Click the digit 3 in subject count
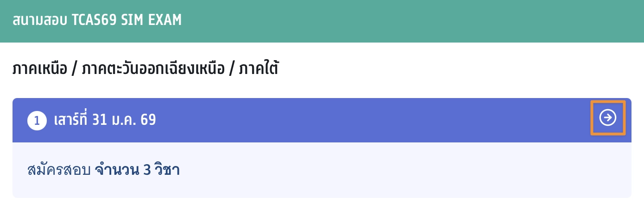 coord(146,170)
